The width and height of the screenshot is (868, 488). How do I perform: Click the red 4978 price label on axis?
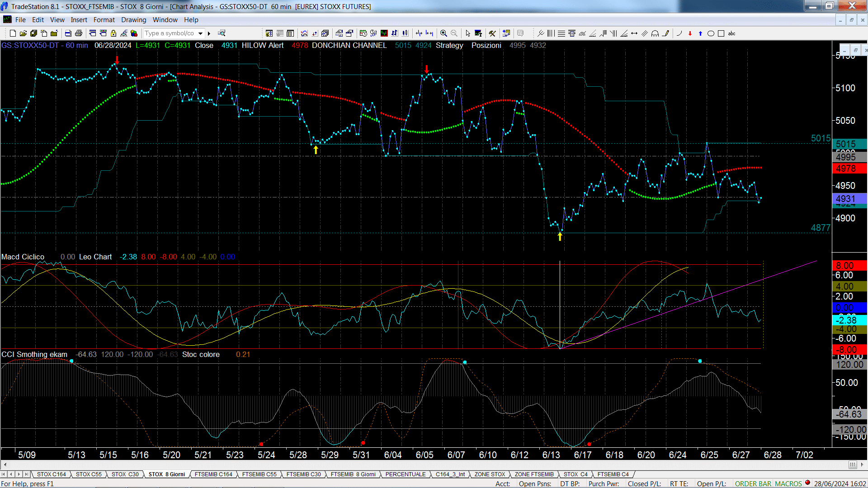click(x=849, y=168)
